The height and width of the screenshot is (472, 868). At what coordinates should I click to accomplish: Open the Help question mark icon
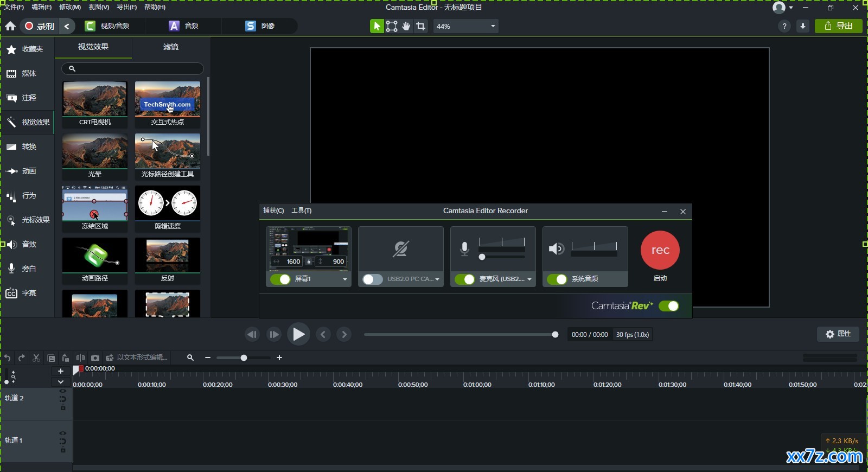point(784,26)
